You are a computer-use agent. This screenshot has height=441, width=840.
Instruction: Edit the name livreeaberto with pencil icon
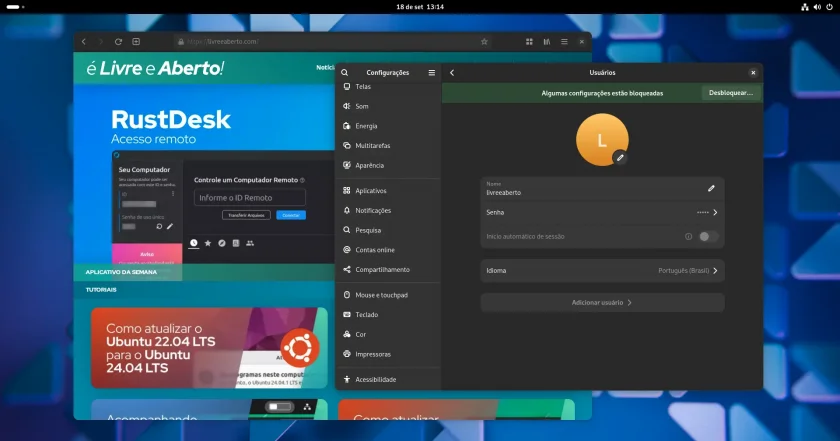tap(711, 188)
